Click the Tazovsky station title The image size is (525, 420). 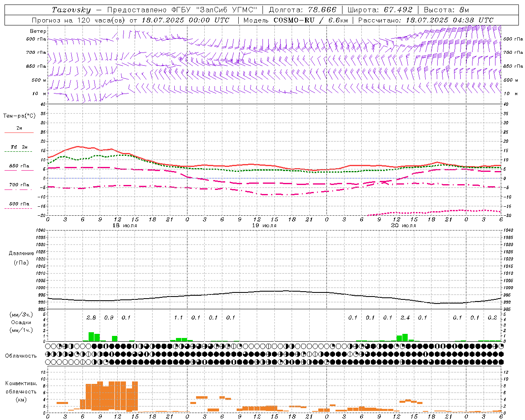tap(71, 10)
